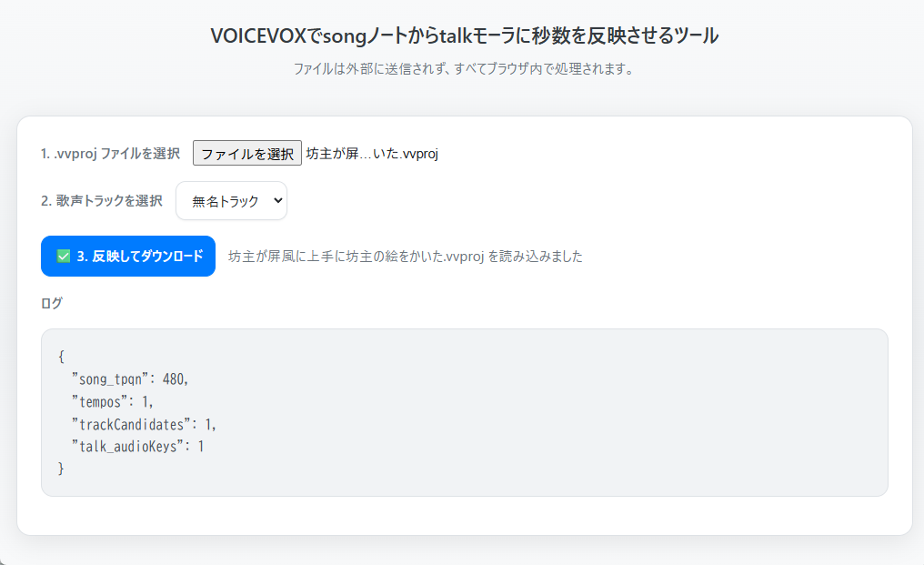The width and height of the screenshot is (924, 565).
Task: Click the selected file name 坊主が屏…いた.vvproj
Action: tap(372, 154)
